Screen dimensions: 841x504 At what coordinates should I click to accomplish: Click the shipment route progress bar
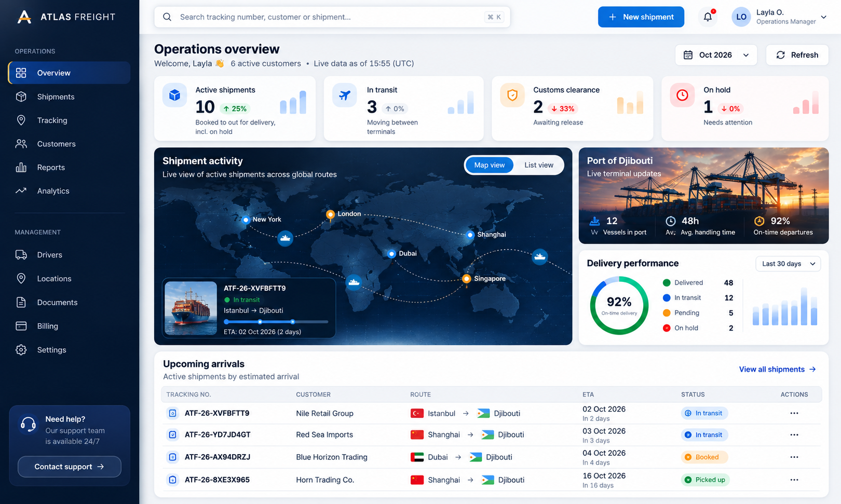[x=276, y=322]
